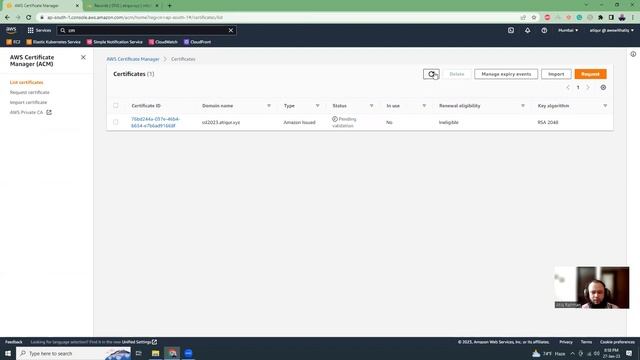Open AWS Private CA sidebar link
Viewport: 640px width, 360px height.
[27, 112]
